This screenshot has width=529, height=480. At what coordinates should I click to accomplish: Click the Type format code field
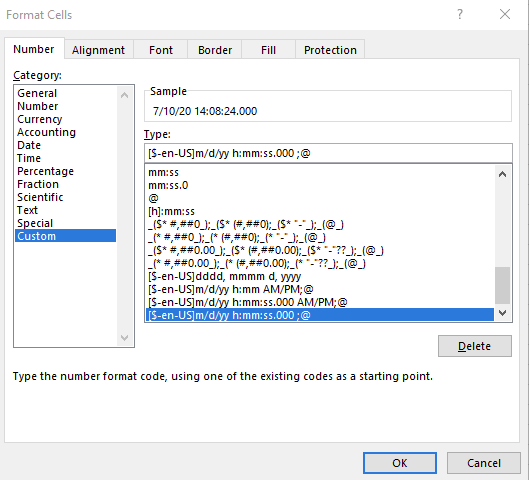tap(328, 153)
